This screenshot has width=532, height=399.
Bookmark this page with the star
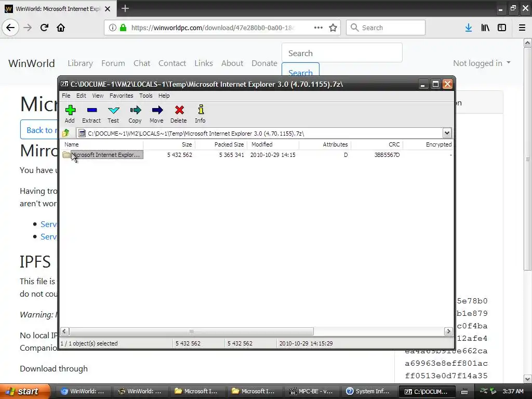(333, 28)
